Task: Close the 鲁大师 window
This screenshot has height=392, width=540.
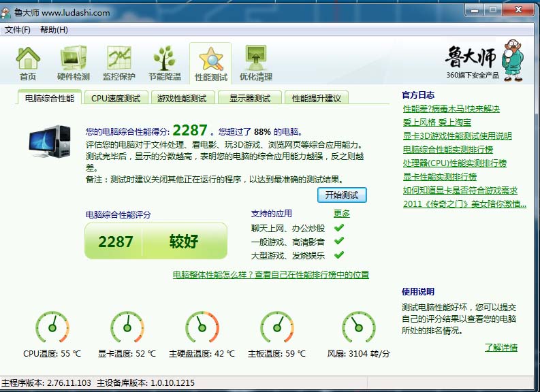Action: 518,10
